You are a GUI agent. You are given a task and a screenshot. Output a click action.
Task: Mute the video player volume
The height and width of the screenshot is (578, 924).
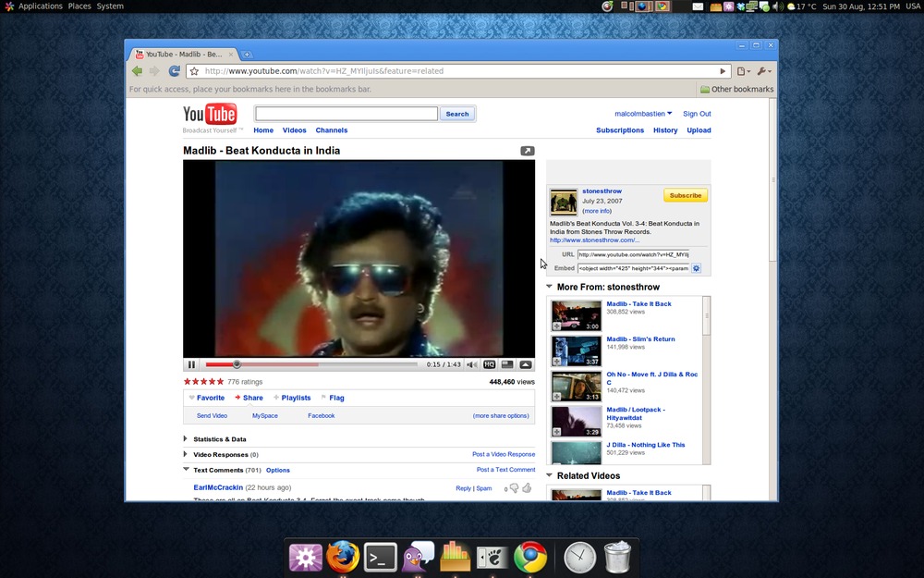coord(472,364)
